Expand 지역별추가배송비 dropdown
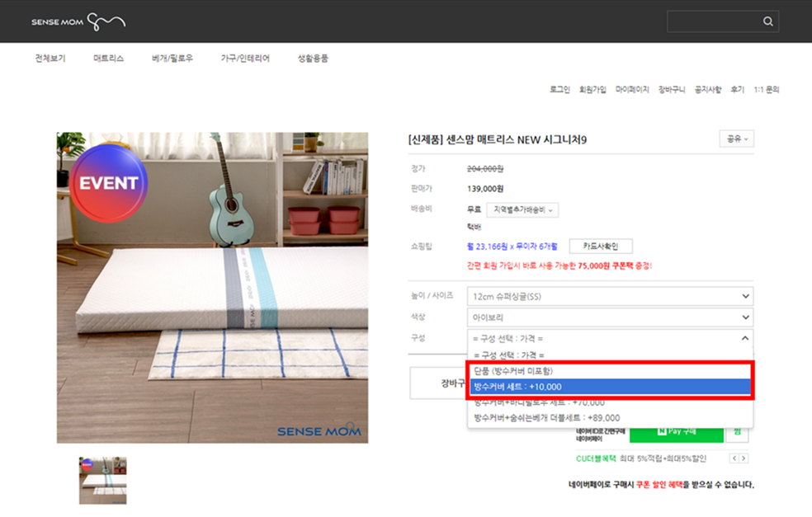Image resolution: width=812 pixels, height=517 pixels. click(522, 209)
